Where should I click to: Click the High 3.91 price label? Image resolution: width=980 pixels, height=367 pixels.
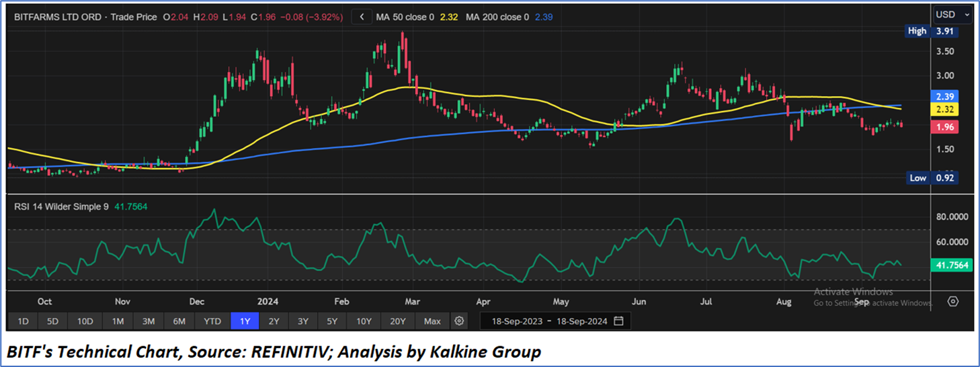click(x=931, y=31)
